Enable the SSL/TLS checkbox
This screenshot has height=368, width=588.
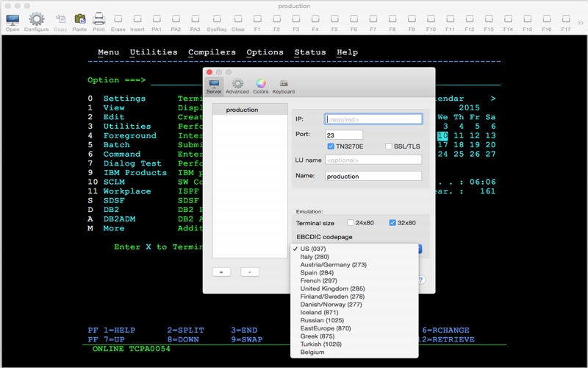coord(389,146)
